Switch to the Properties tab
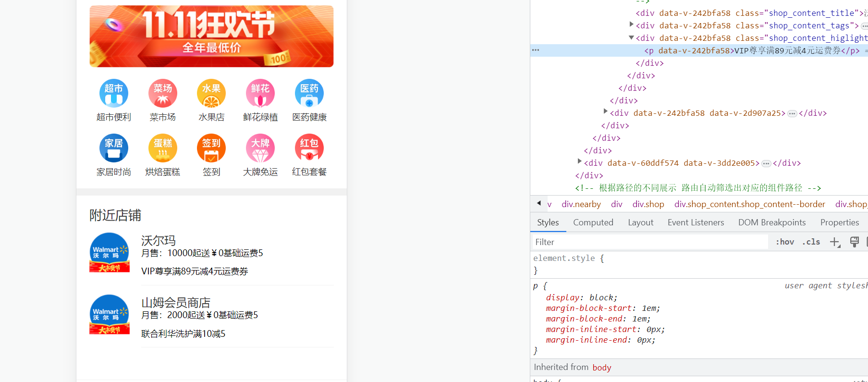Screen dimensions: 868x382 840,222
